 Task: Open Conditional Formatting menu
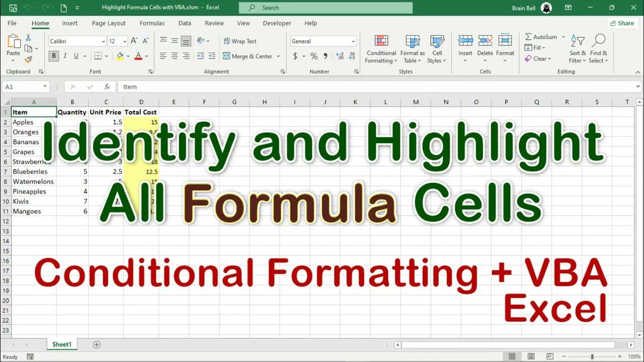(381, 49)
